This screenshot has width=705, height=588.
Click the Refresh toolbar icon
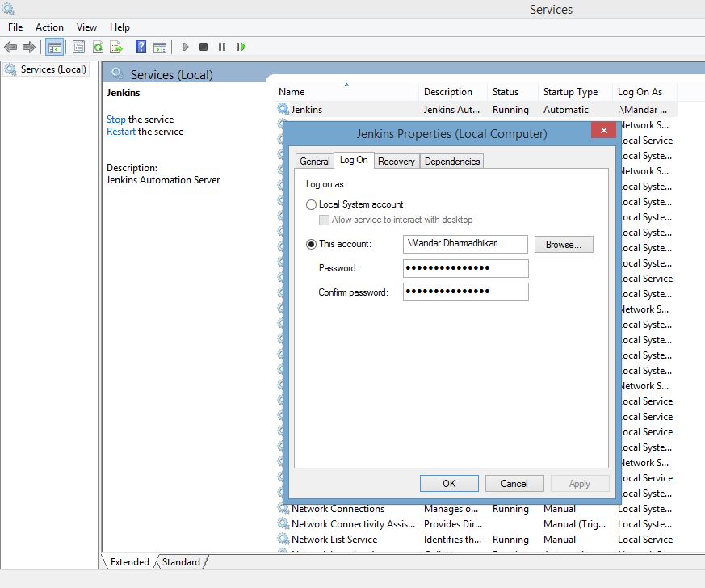point(98,47)
